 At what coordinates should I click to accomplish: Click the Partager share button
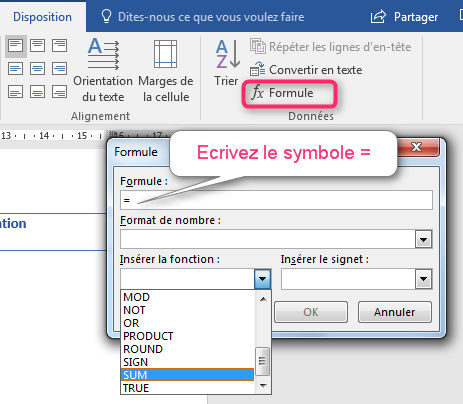tap(405, 17)
